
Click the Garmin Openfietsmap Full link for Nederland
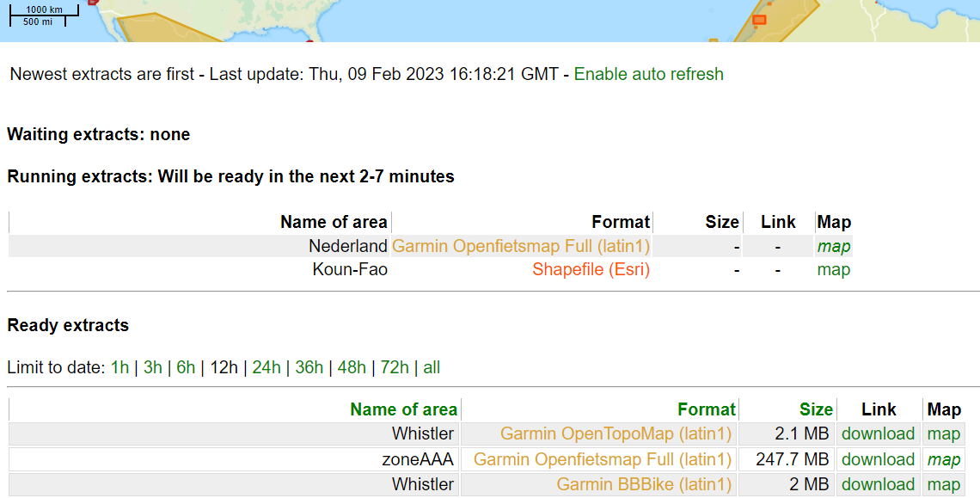pos(521,246)
